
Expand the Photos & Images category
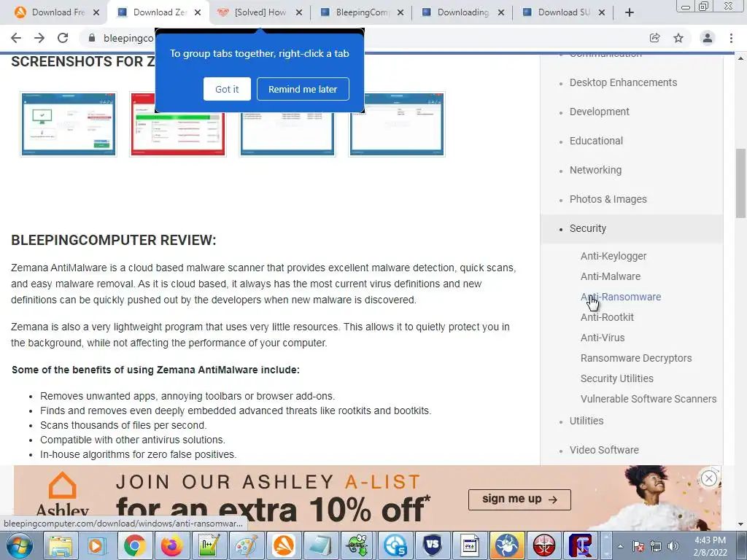pyautogui.click(x=608, y=199)
